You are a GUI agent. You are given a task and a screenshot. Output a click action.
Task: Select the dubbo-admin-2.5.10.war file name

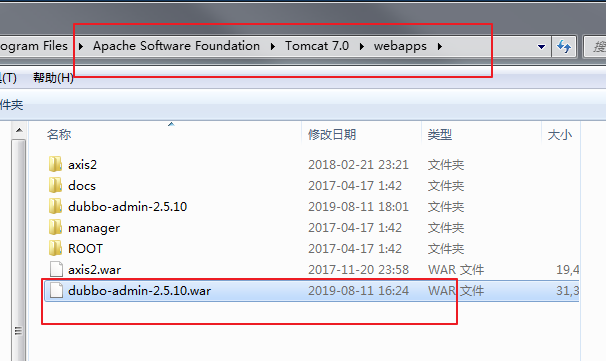(x=140, y=291)
